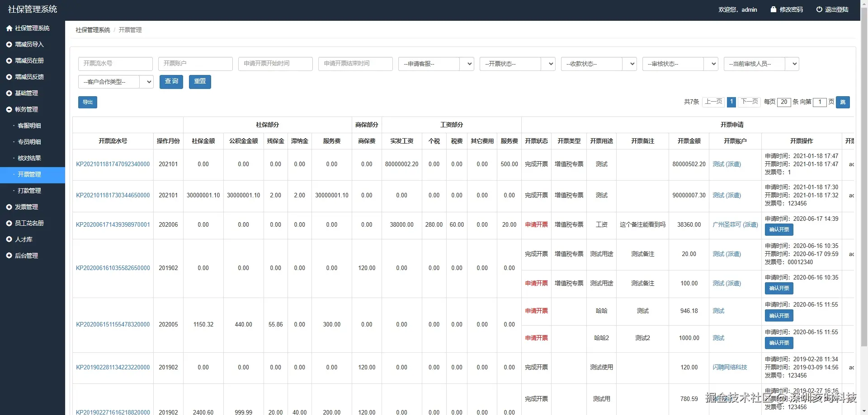868x415 pixels.
Task: Click the plus icon next to 发票管理
Action: [x=9, y=207]
